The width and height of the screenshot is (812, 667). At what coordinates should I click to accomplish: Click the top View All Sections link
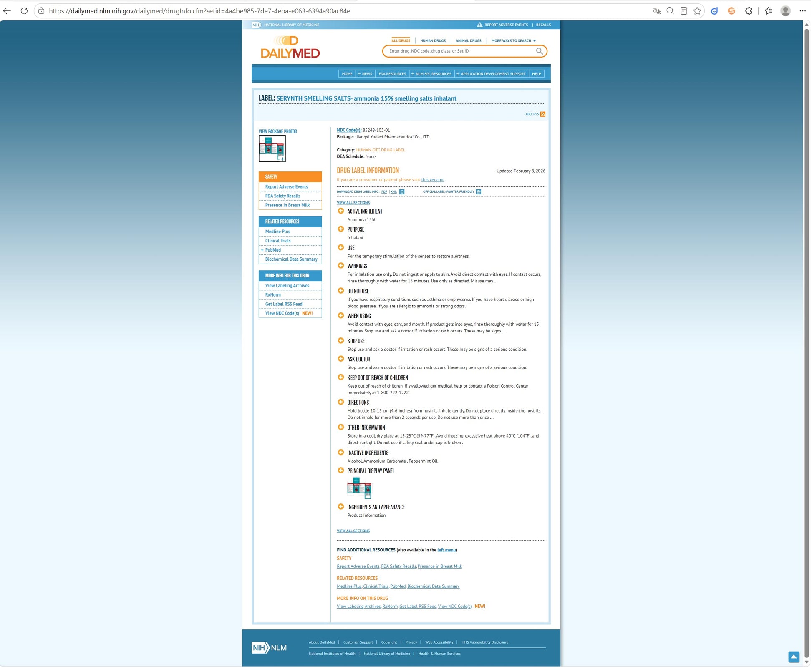coord(353,203)
